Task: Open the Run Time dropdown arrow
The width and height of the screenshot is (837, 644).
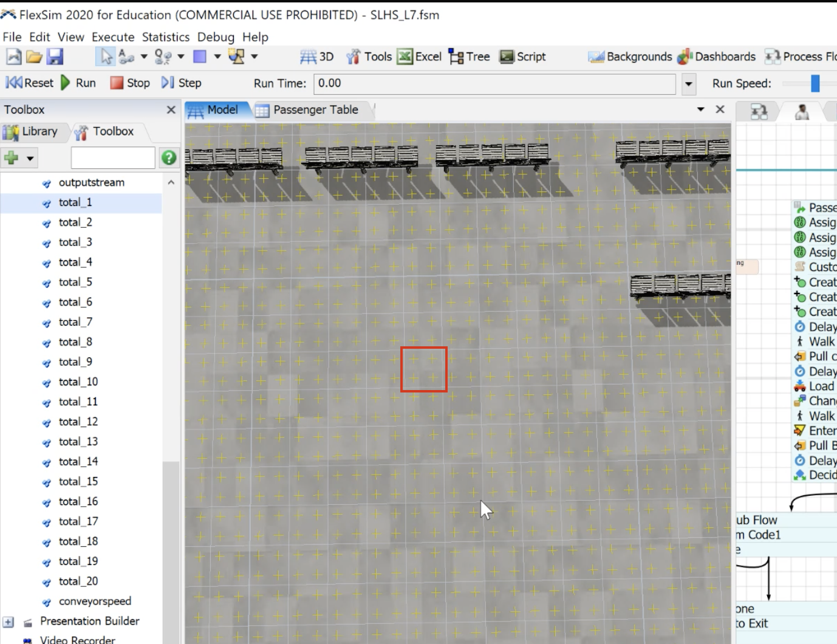Action: tap(688, 84)
